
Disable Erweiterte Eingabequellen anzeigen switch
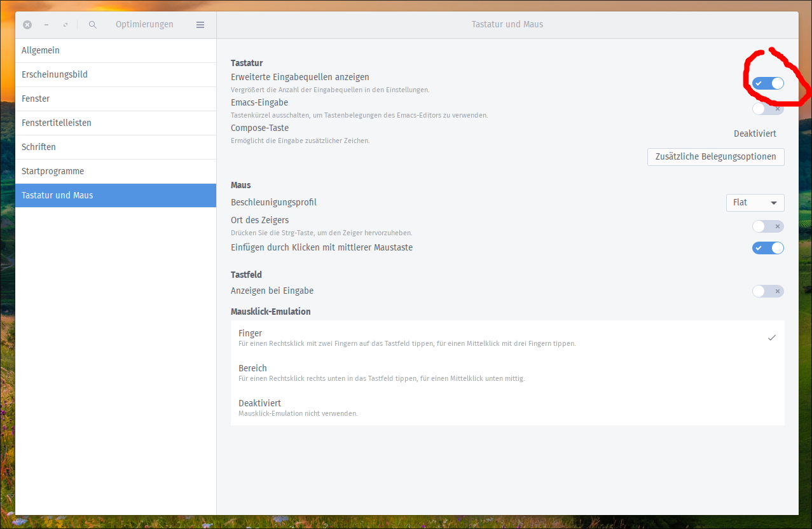pos(768,83)
